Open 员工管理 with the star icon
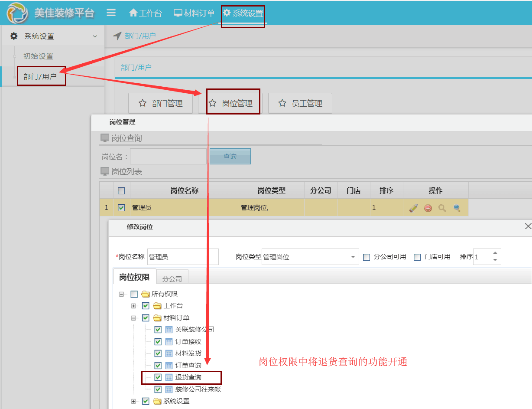The image size is (532, 409). pyautogui.click(x=300, y=104)
